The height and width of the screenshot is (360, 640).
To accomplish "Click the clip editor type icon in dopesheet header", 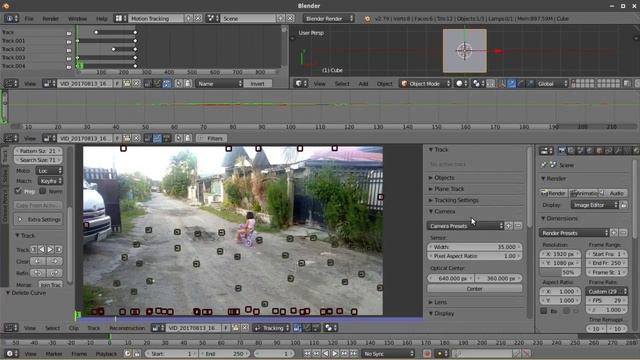I will 11,84.
